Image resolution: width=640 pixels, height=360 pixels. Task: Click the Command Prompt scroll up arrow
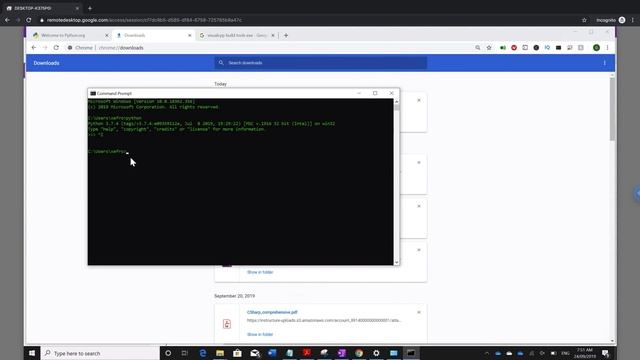397,101
